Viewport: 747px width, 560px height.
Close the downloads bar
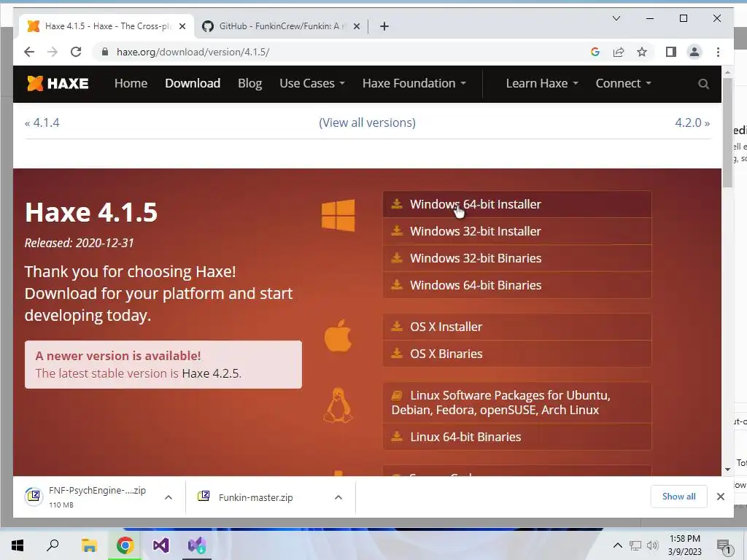720,497
